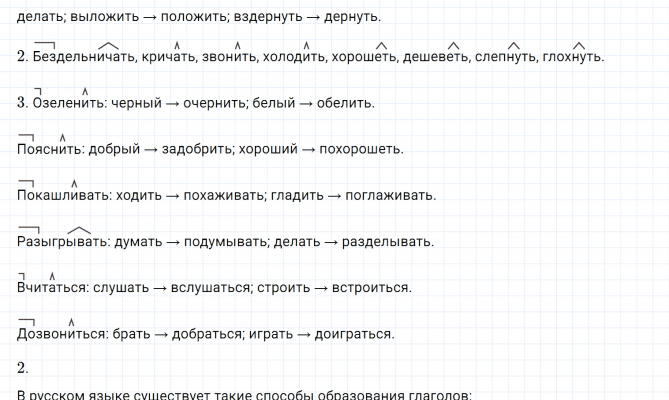Click the word "подумывать"
669x400 pixels.
225,242
